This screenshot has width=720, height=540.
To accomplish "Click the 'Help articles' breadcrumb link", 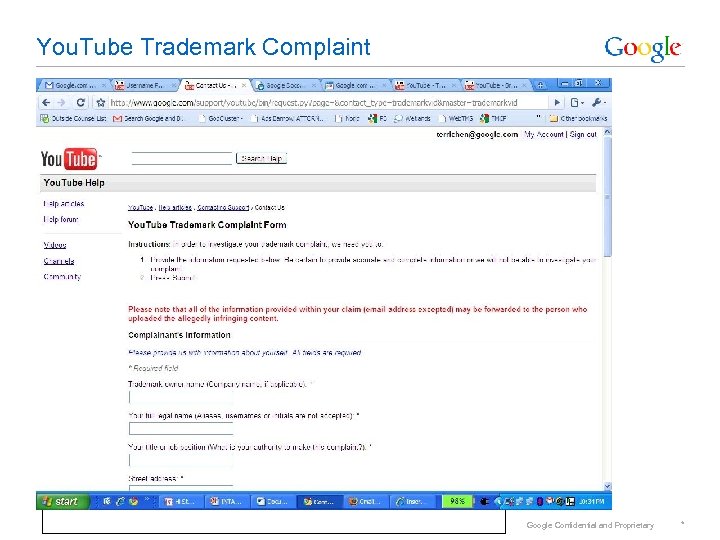I will [175, 208].
